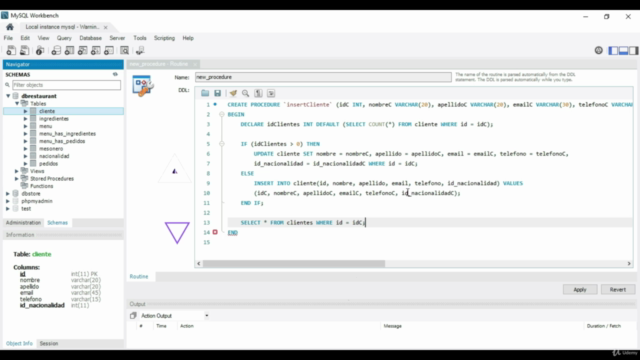Select the Functions node
The height and width of the screenshot is (360, 640).
pos(41,186)
